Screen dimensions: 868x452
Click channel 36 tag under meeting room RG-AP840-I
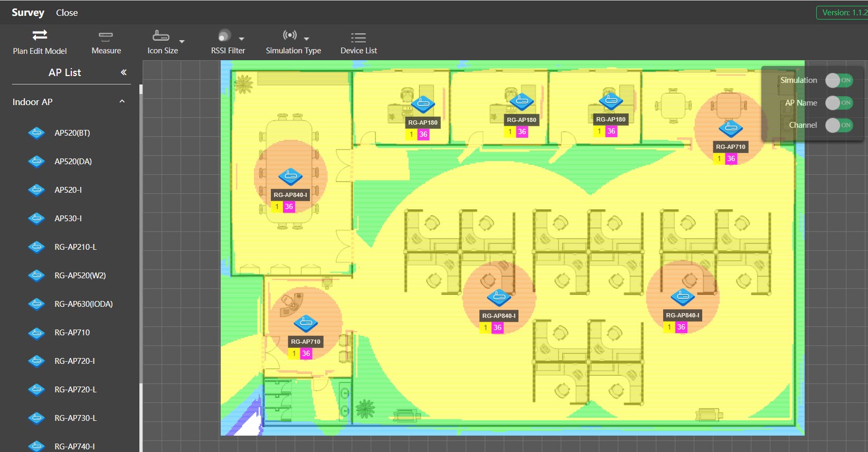289,207
